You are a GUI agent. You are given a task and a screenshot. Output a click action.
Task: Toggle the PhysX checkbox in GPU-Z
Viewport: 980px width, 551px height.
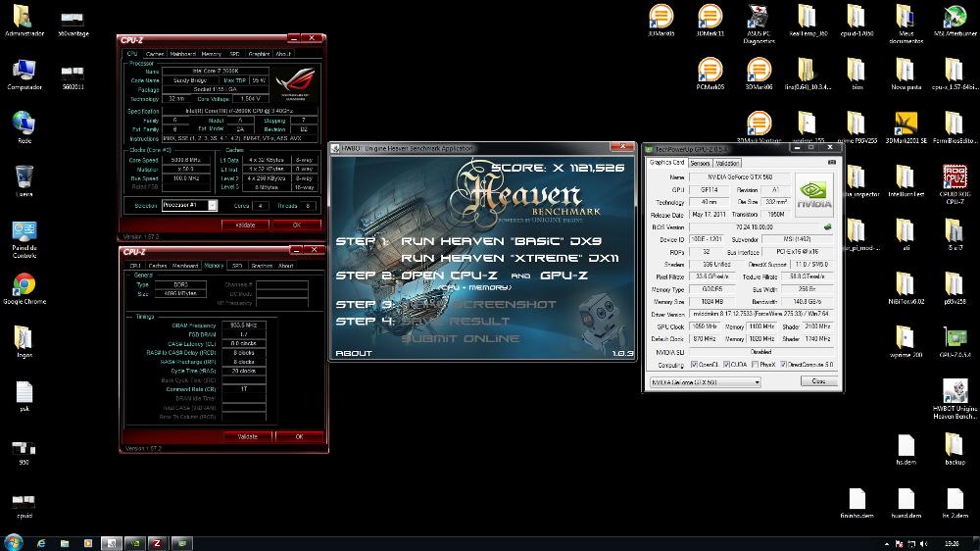pos(755,364)
